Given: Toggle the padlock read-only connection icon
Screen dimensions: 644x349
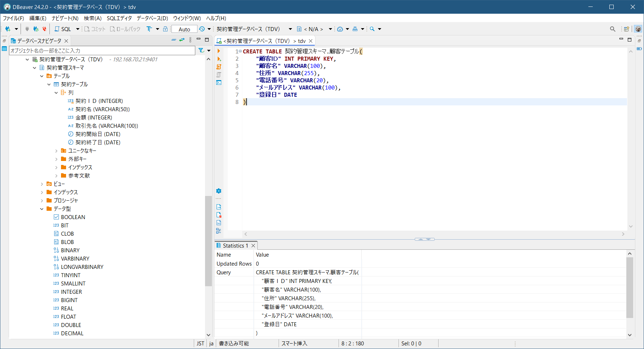Looking at the screenshot, I should point(165,29).
